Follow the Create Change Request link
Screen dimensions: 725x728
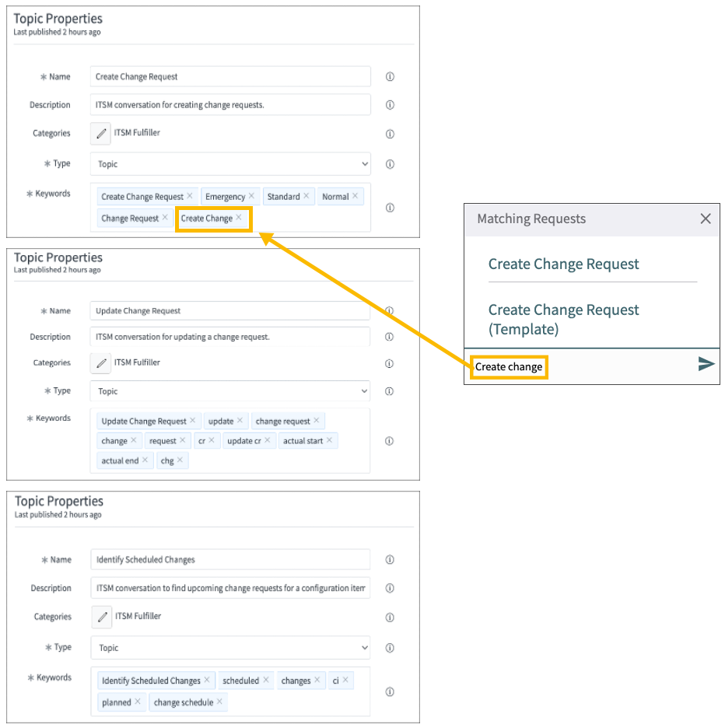click(563, 264)
